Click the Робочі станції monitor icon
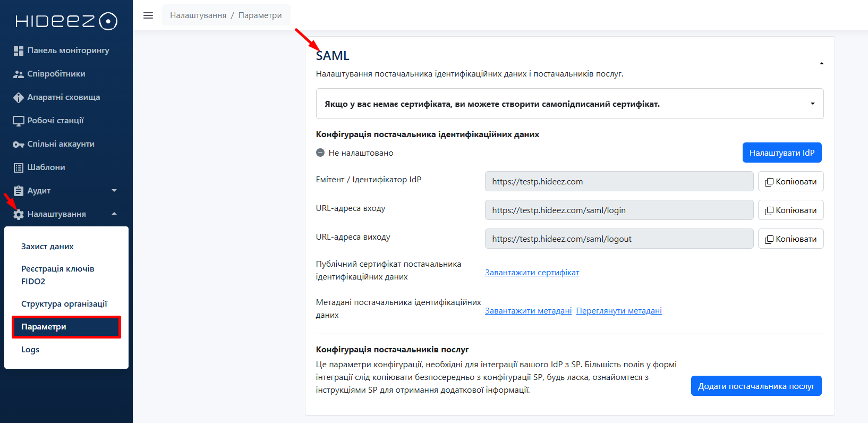The width and height of the screenshot is (868, 423). [19, 121]
